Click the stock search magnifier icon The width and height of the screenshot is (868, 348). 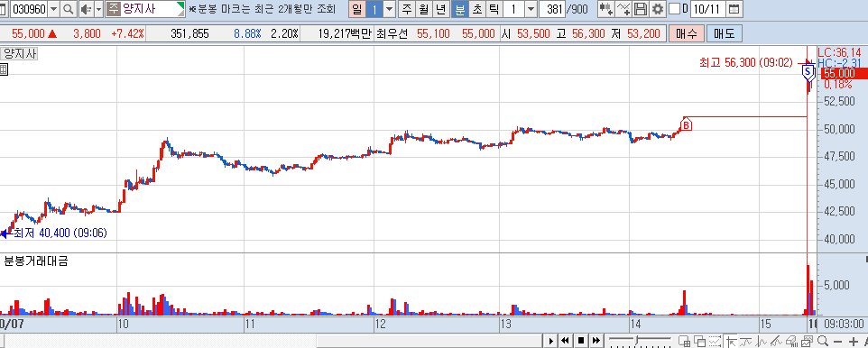(68, 9)
